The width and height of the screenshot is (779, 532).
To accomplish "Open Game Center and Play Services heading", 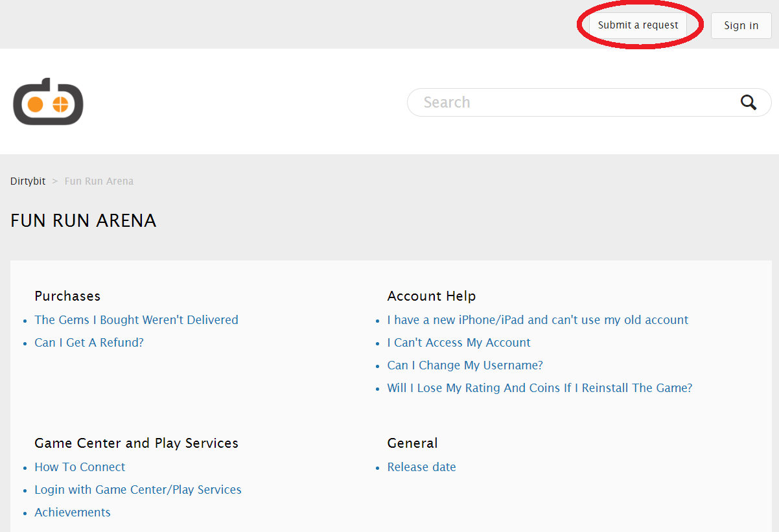I will click(136, 443).
